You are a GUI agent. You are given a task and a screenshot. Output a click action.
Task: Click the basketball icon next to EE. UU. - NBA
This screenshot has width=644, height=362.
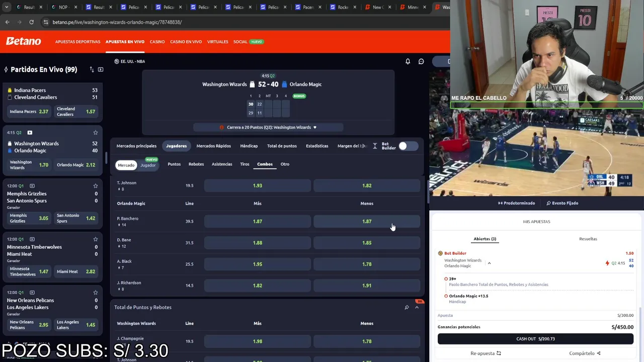(117, 61)
